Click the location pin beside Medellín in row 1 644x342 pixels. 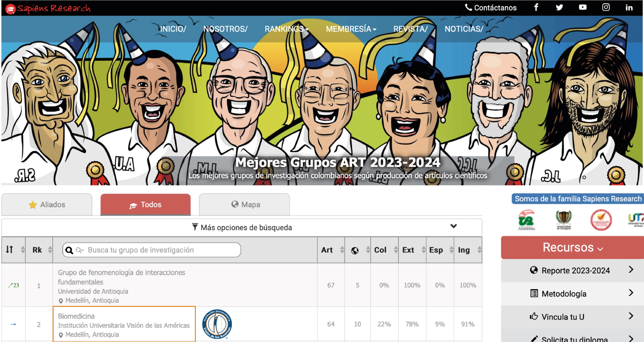click(x=61, y=301)
